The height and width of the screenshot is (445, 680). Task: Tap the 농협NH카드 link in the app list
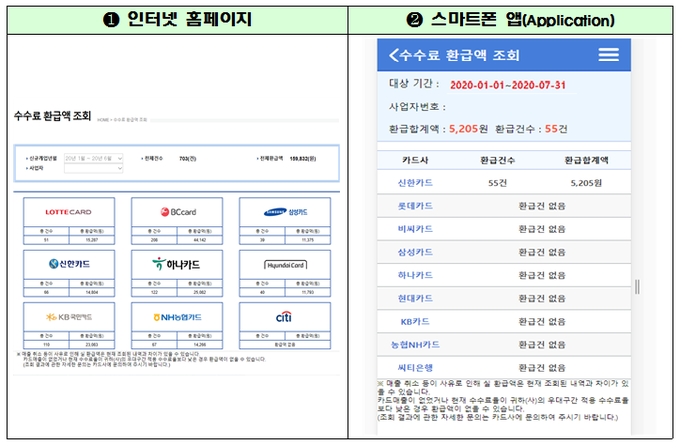pyautogui.click(x=415, y=345)
